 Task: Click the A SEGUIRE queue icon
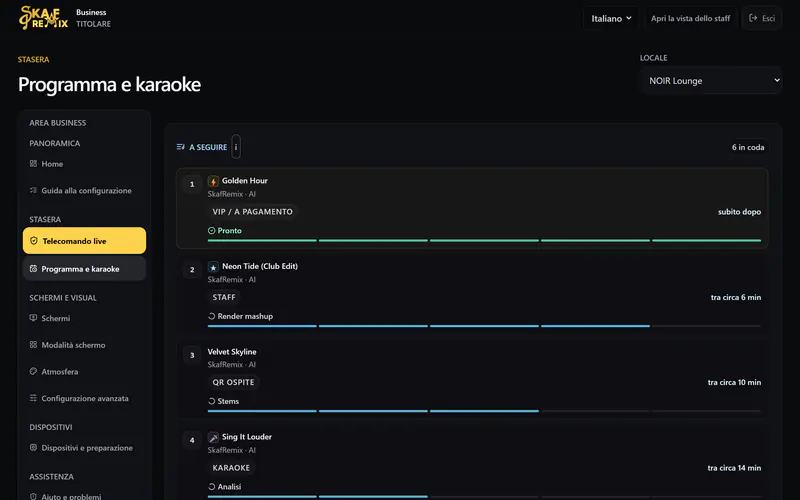click(181, 147)
